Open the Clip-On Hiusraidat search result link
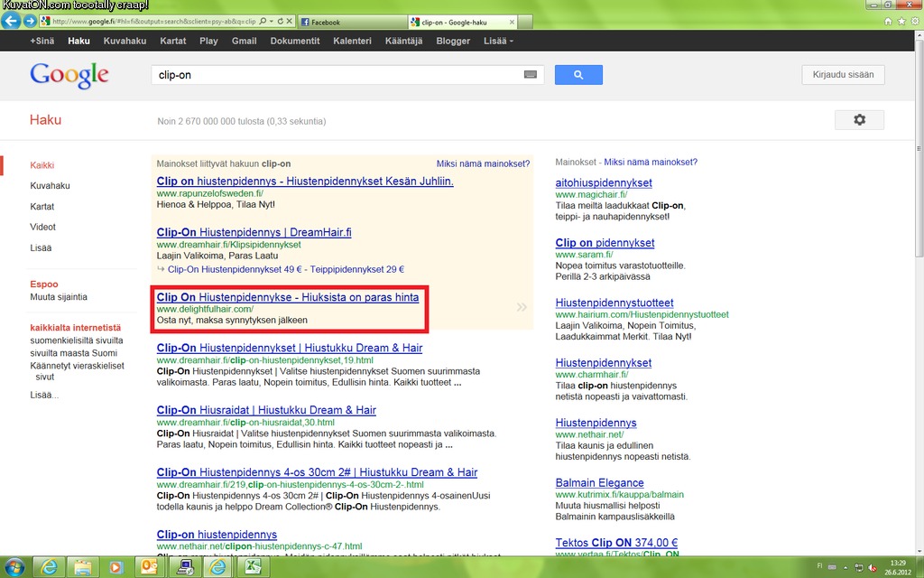 [266, 410]
